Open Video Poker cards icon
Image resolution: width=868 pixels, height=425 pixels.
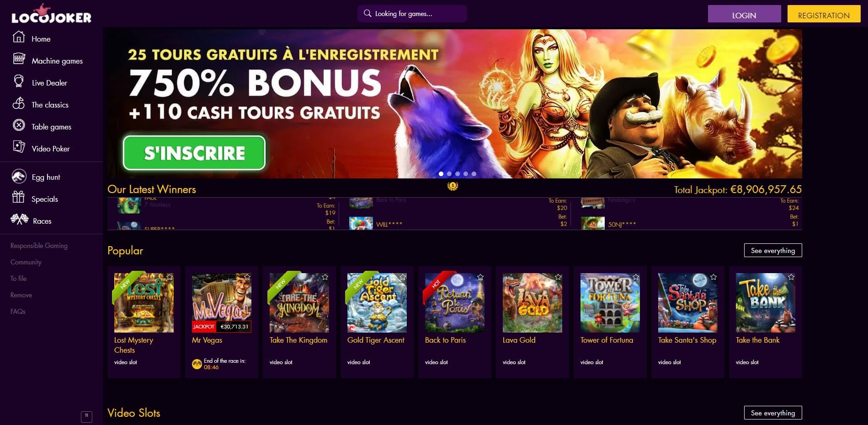coord(19,147)
